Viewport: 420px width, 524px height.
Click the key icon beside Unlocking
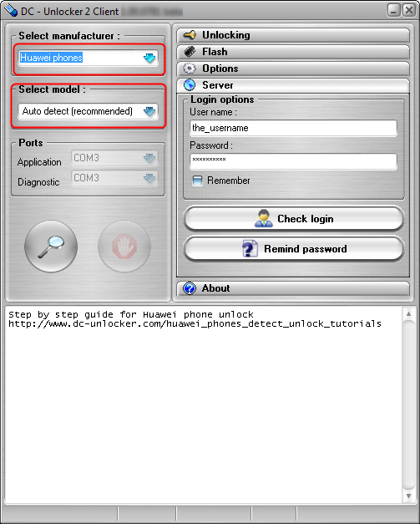(x=190, y=35)
